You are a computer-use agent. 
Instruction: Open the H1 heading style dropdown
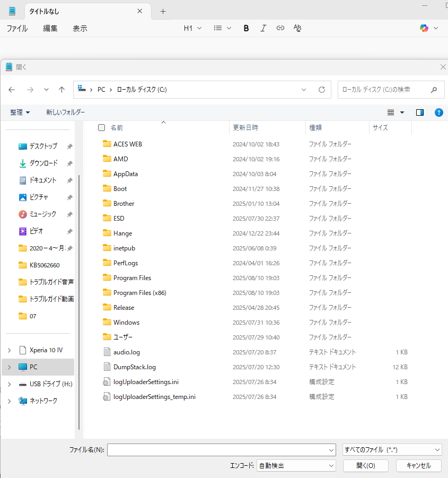click(192, 28)
